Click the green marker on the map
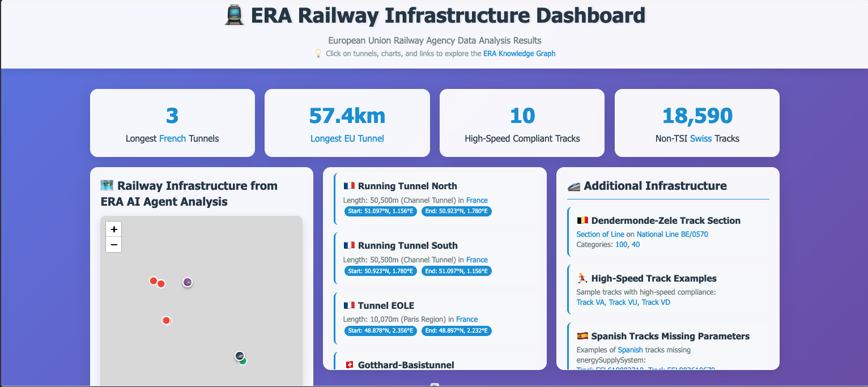The image size is (868, 387). pyautogui.click(x=244, y=361)
